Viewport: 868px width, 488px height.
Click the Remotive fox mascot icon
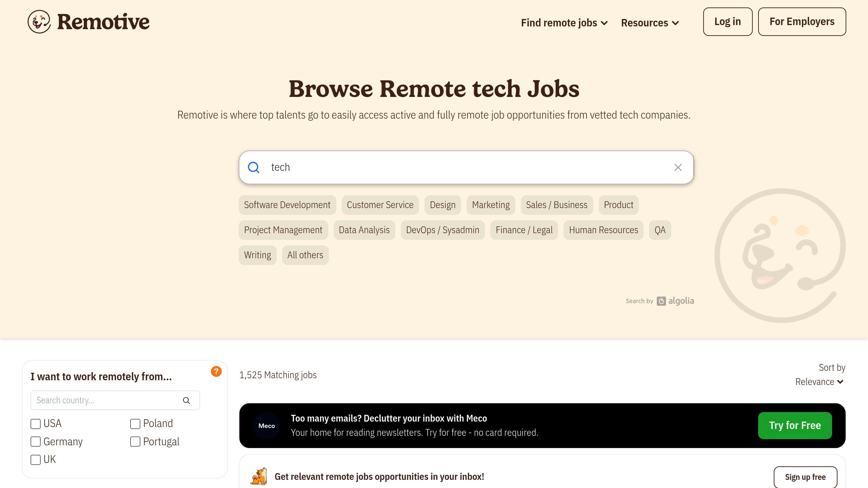pyautogui.click(x=38, y=21)
